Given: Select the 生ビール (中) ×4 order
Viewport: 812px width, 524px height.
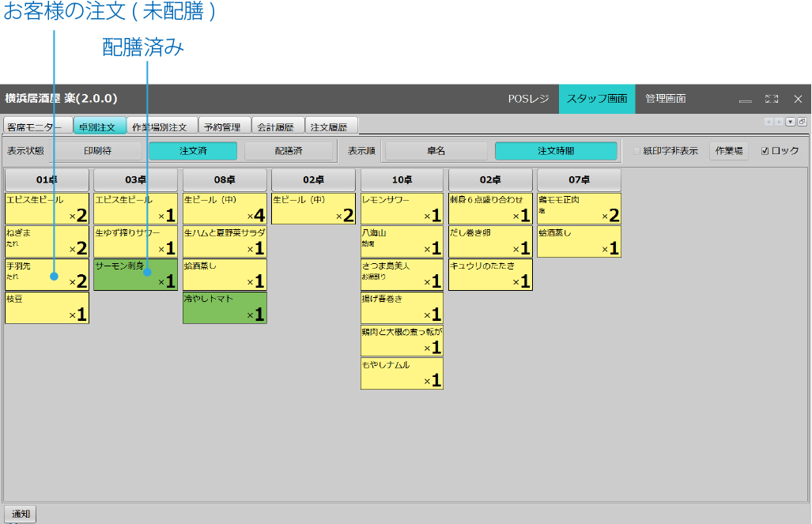Looking at the screenshot, I should click(x=225, y=209).
